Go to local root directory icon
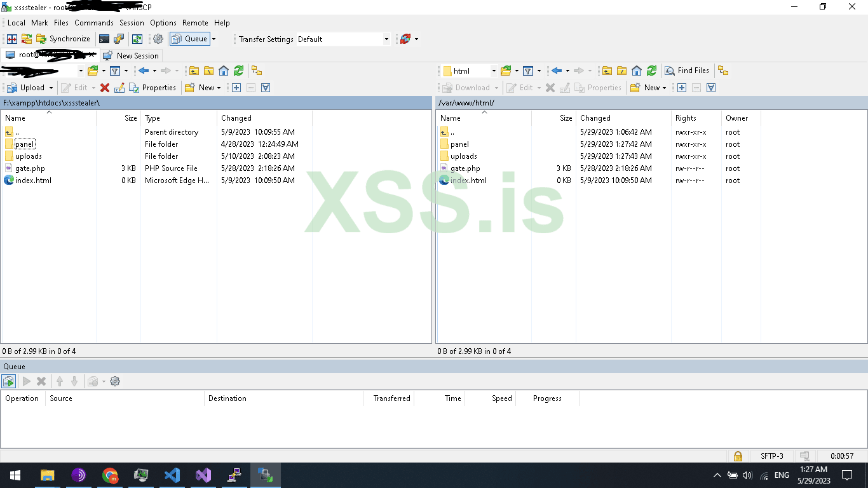The height and width of the screenshot is (488, 868). tap(209, 71)
